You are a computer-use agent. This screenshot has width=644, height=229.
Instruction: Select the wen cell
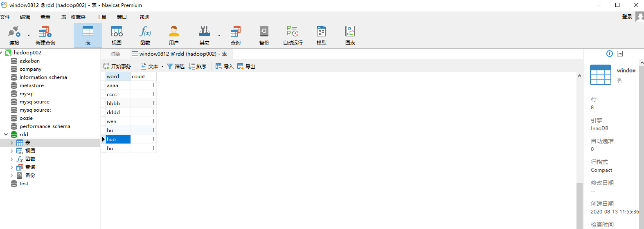point(118,121)
